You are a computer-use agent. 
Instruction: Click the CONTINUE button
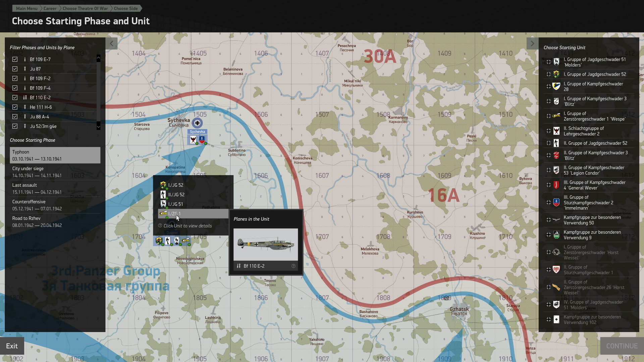[x=622, y=346]
